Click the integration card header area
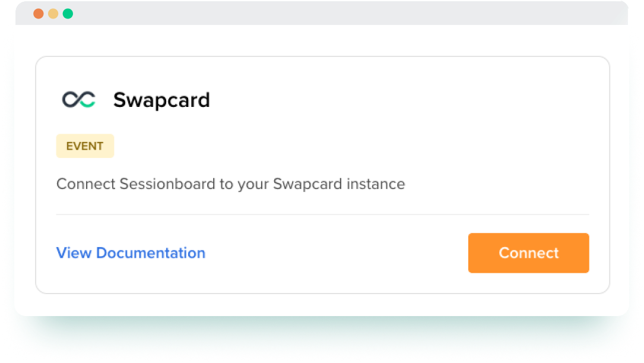Image resolution: width=644 pixels, height=363 pixels. 322,100
